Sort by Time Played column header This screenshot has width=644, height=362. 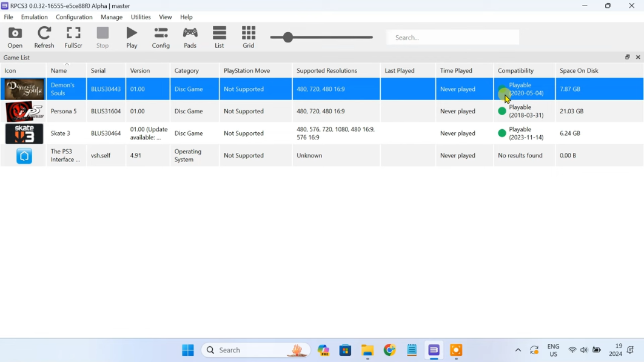[x=465, y=71]
